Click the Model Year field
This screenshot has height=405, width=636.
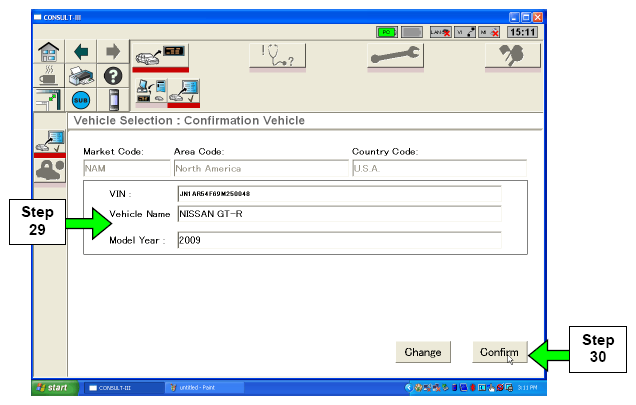pyautogui.click(x=338, y=240)
